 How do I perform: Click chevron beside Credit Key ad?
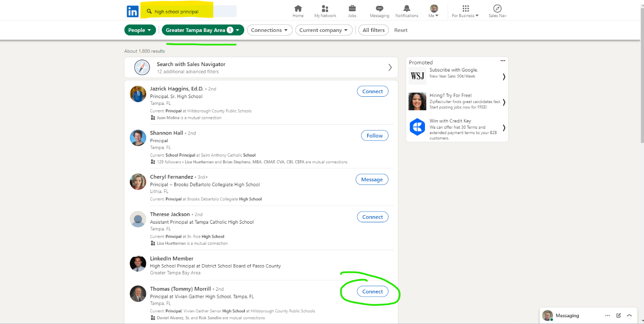tap(504, 128)
